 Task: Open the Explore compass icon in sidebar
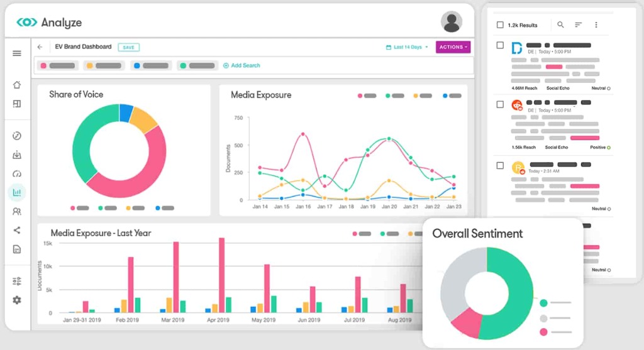coord(17,136)
